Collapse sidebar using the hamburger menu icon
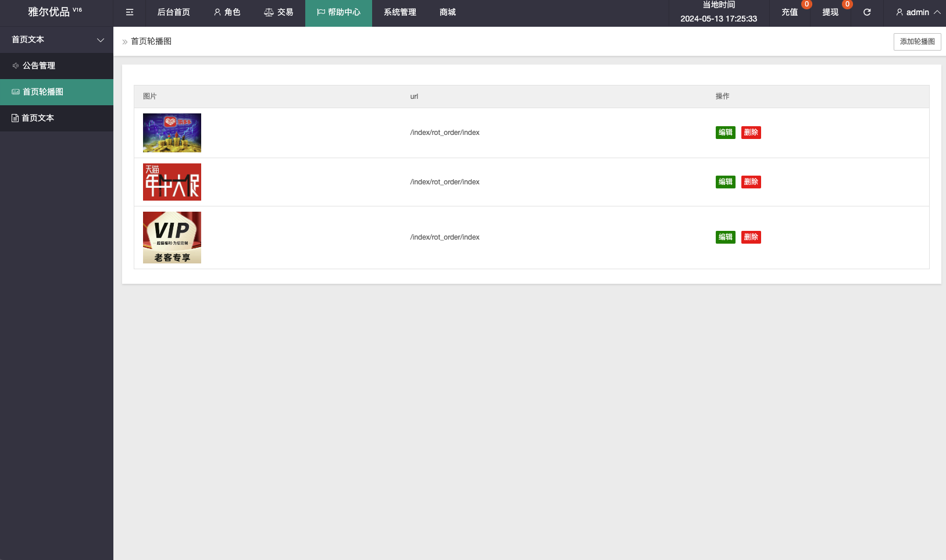The width and height of the screenshot is (946, 560). pyautogui.click(x=130, y=12)
